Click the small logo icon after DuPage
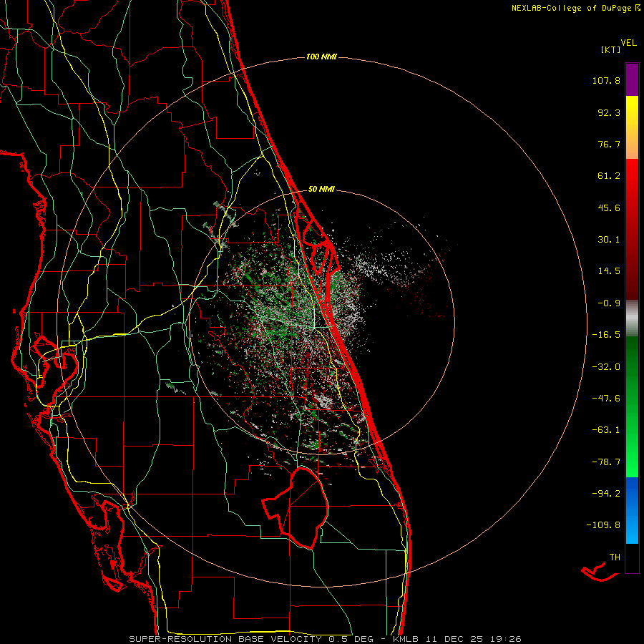The image size is (644, 644). tap(637, 8)
